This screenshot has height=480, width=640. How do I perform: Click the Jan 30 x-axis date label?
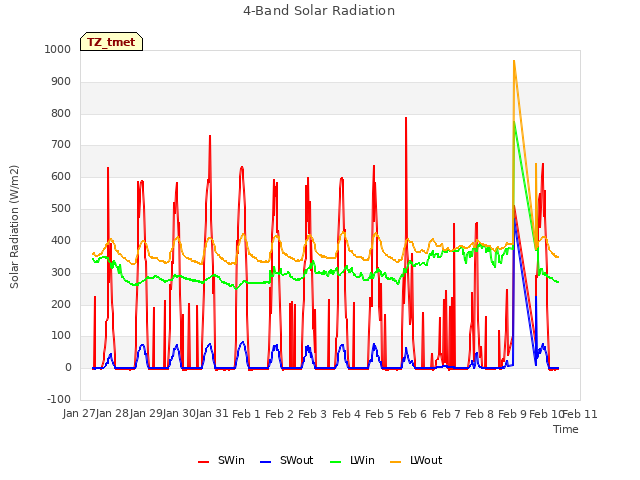(179, 414)
